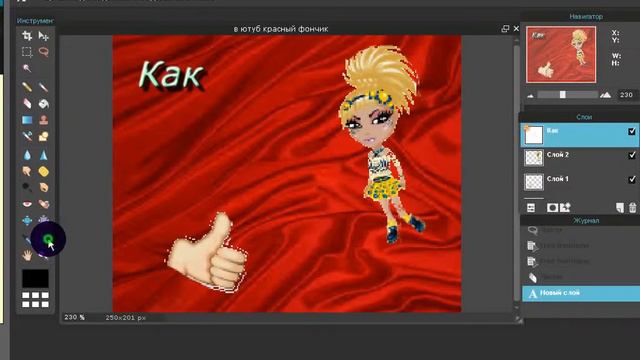Select the yellow Sponge tool
The height and width of the screenshot is (360, 640).
click(43, 171)
